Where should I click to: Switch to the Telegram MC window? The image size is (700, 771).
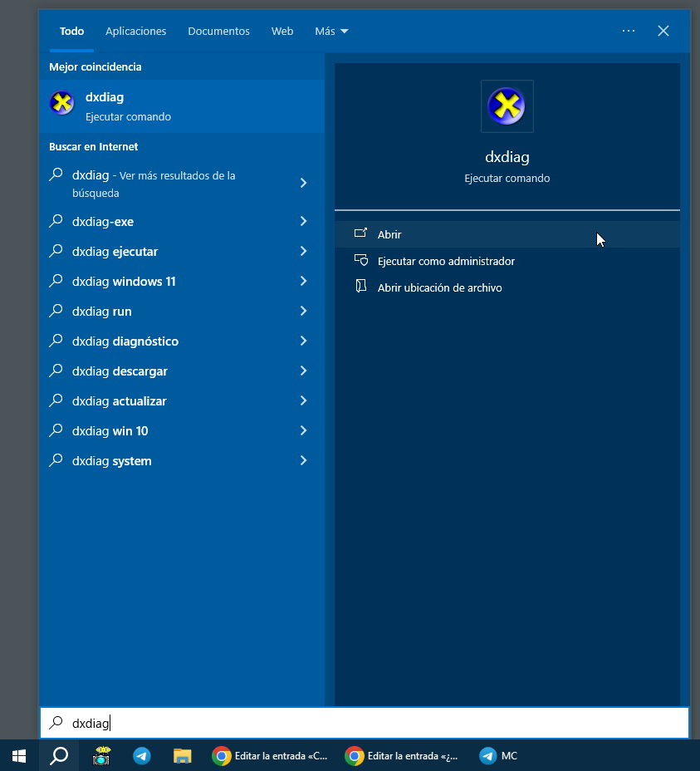click(499, 756)
